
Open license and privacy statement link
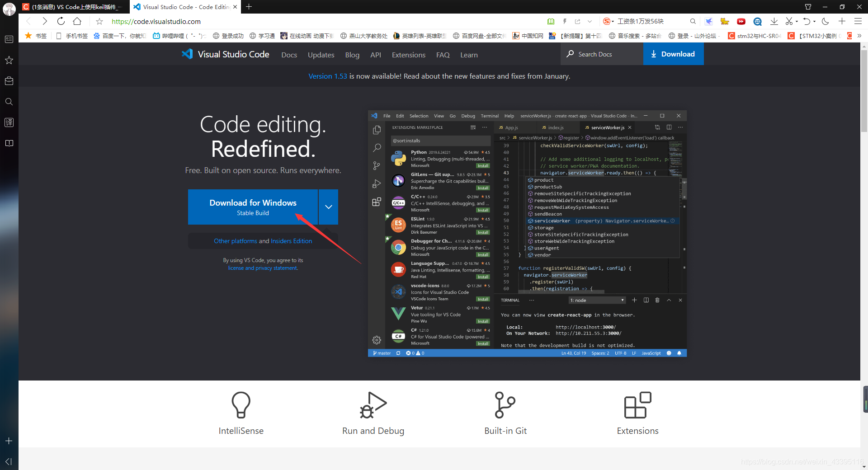pos(263,268)
